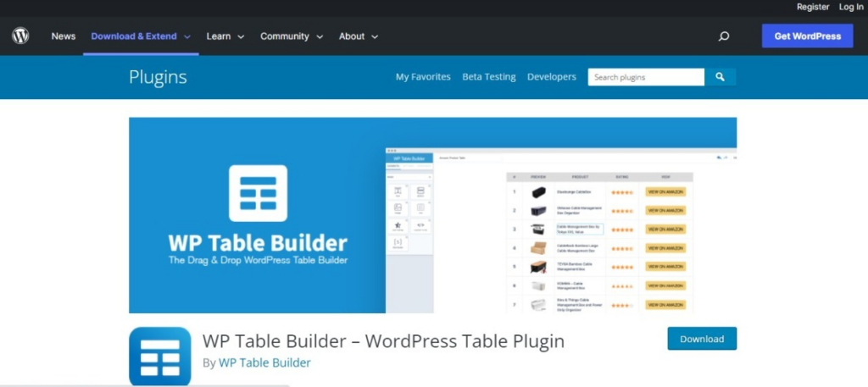Screen dimensions: 868x387
Task: Open the About menu
Action: pyautogui.click(x=352, y=36)
